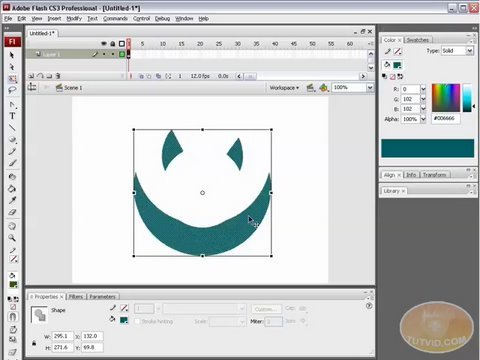Select the Lasso tool
This screenshot has height=360, width=480.
[12, 90]
